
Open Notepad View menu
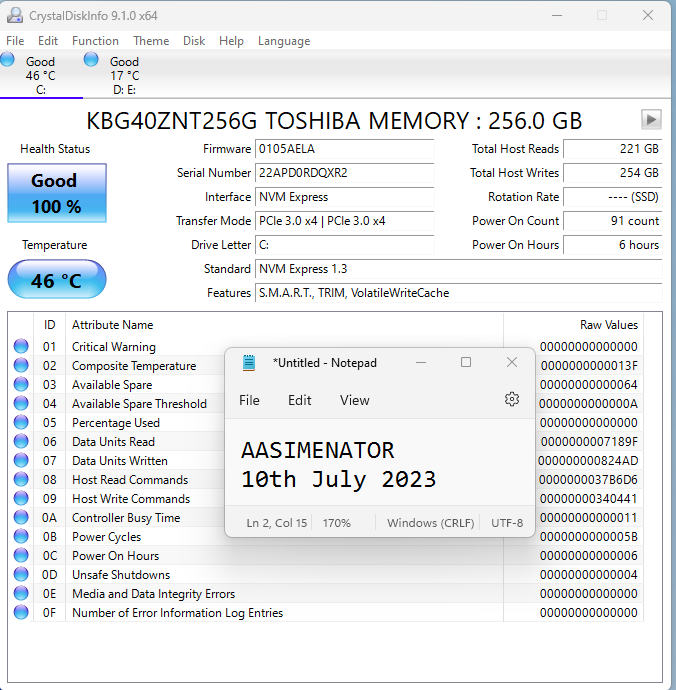tap(354, 400)
